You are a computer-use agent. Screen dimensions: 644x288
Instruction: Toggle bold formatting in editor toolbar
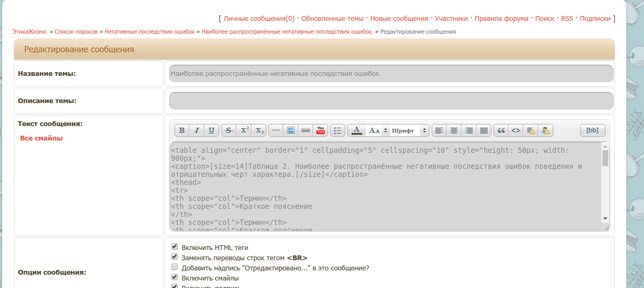(x=182, y=130)
